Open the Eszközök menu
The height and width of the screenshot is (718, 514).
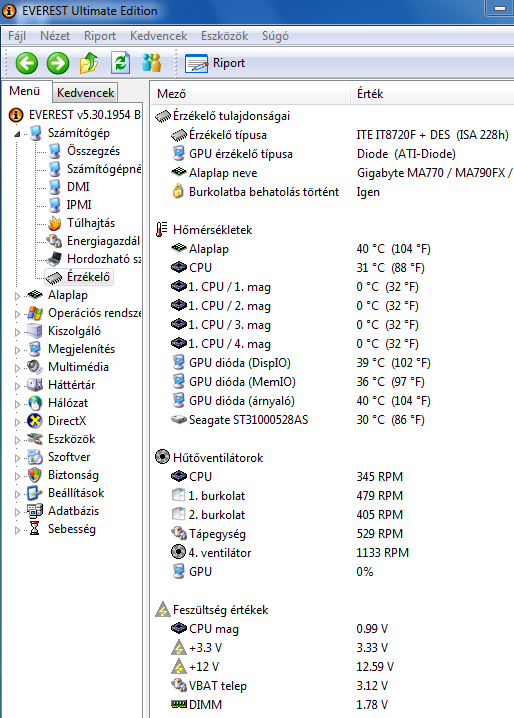[x=224, y=36]
